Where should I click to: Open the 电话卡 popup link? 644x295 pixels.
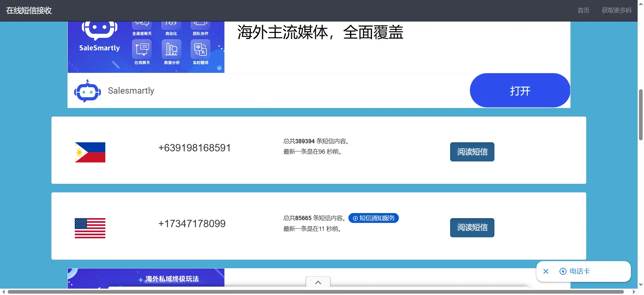[580, 271]
